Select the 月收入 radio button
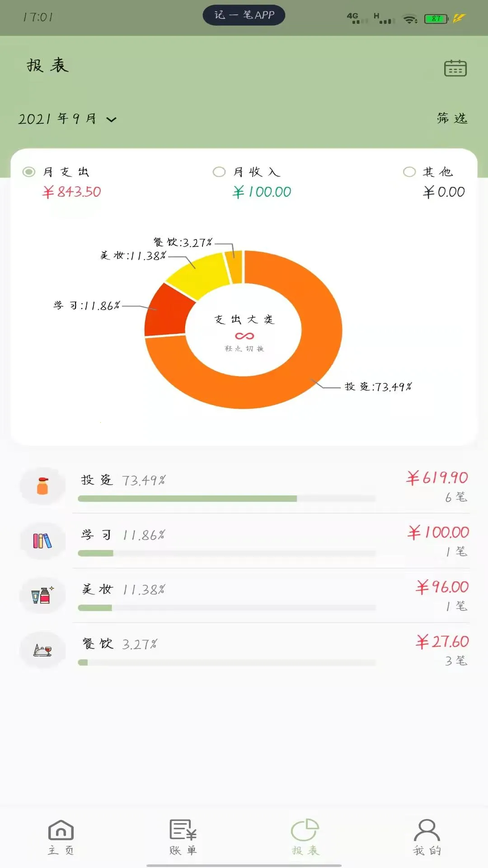This screenshot has height=868, width=488. [219, 172]
